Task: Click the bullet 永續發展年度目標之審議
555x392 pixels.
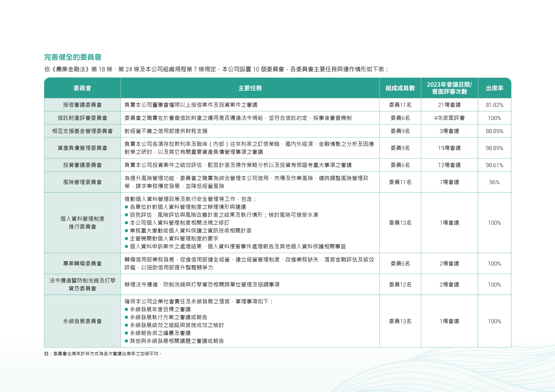Action: tap(158, 309)
